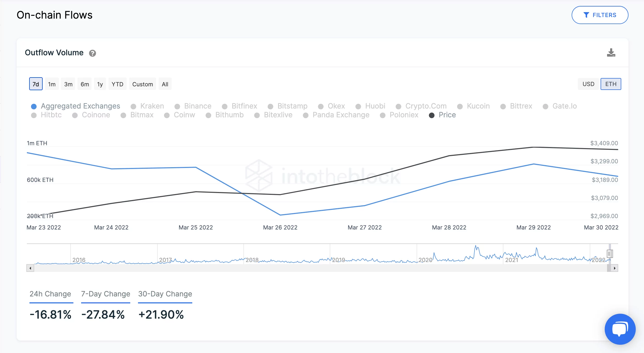
Task: Toggle the Coinone series in legend
Action: 91,115
